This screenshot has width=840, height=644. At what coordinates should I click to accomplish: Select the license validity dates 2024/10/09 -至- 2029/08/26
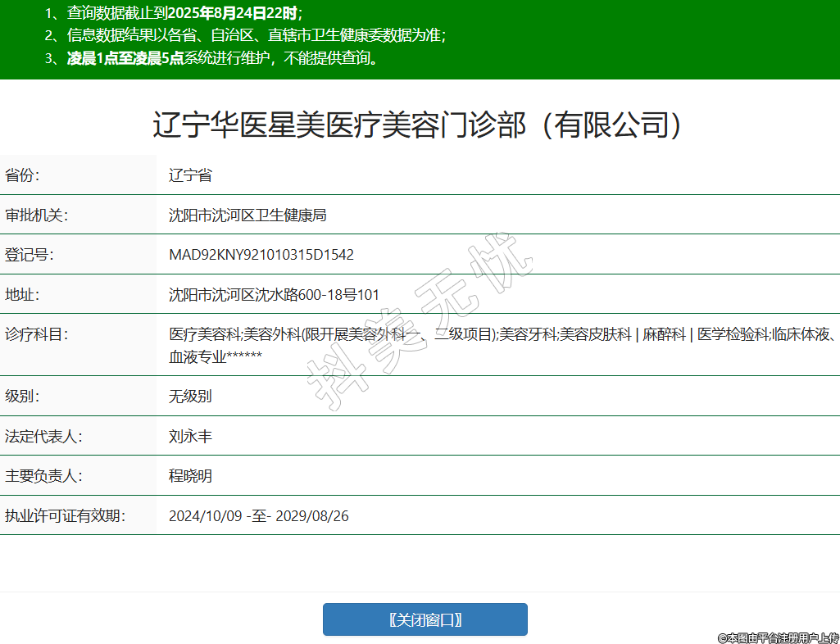coord(258,516)
